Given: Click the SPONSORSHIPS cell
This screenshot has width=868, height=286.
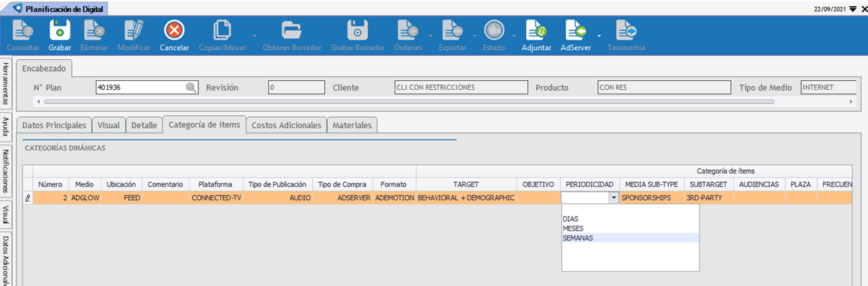Looking at the screenshot, I should (652, 198).
